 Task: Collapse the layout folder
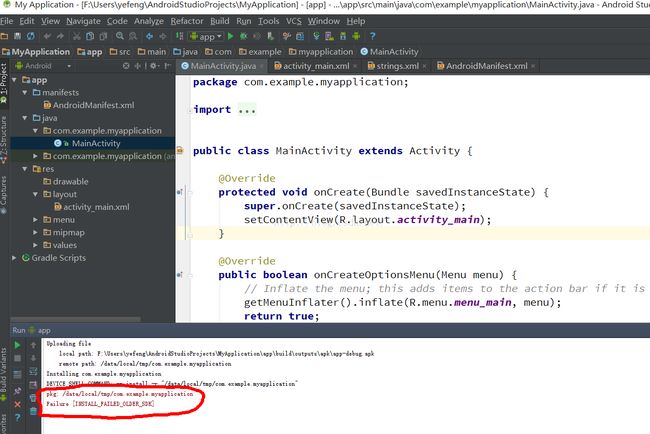(x=35, y=194)
